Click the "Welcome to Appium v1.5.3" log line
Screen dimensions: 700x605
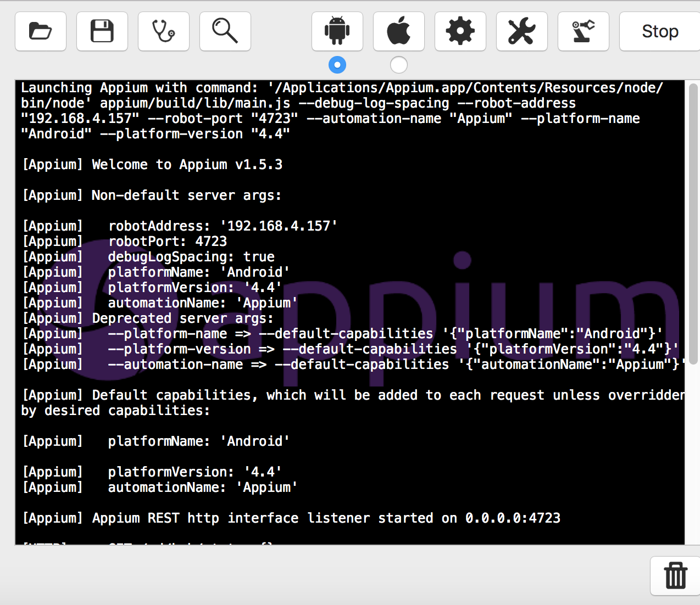[152, 165]
